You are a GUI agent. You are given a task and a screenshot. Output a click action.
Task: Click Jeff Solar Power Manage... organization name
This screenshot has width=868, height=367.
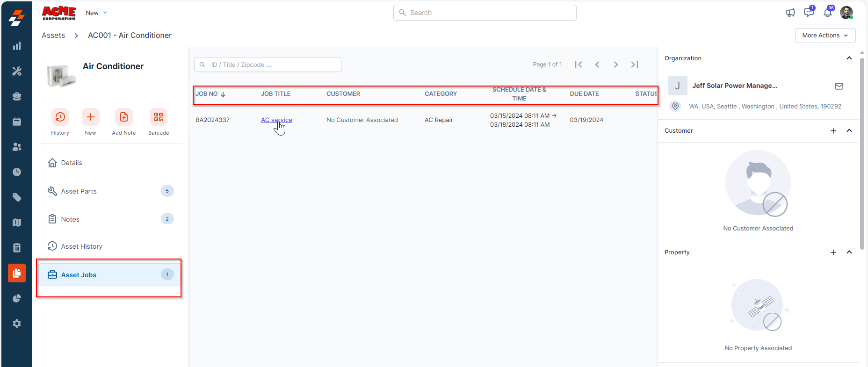pos(735,86)
